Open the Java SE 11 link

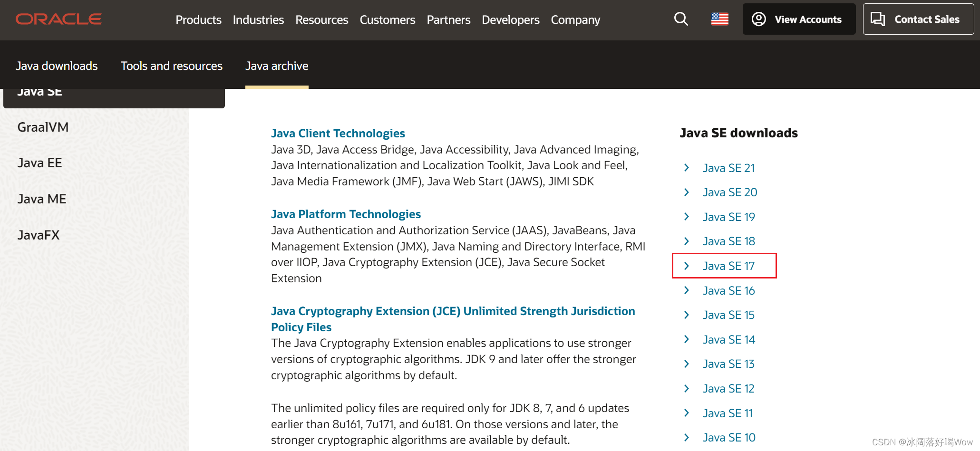pyautogui.click(x=728, y=413)
